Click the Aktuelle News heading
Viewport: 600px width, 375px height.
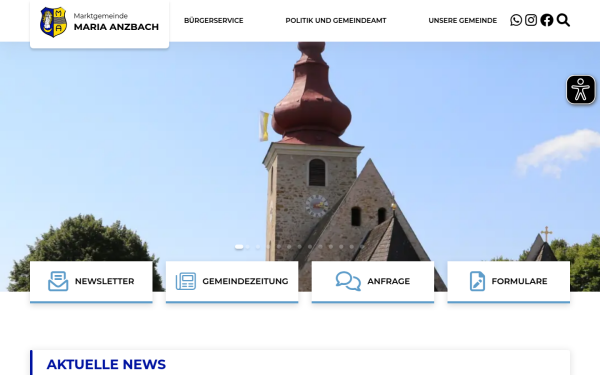coord(106,364)
